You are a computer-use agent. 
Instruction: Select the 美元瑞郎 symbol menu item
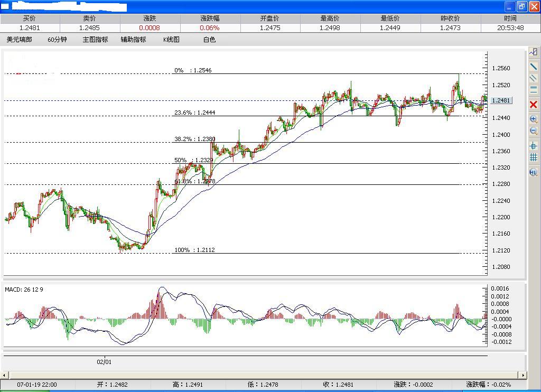point(19,39)
